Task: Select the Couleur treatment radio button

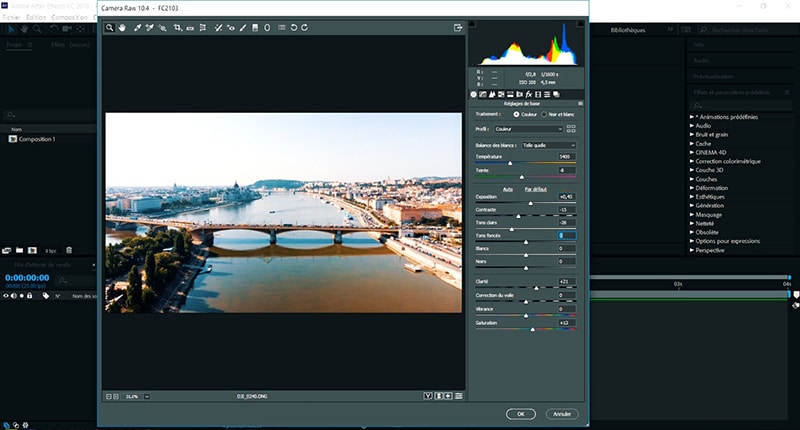Action: pos(516,115)
